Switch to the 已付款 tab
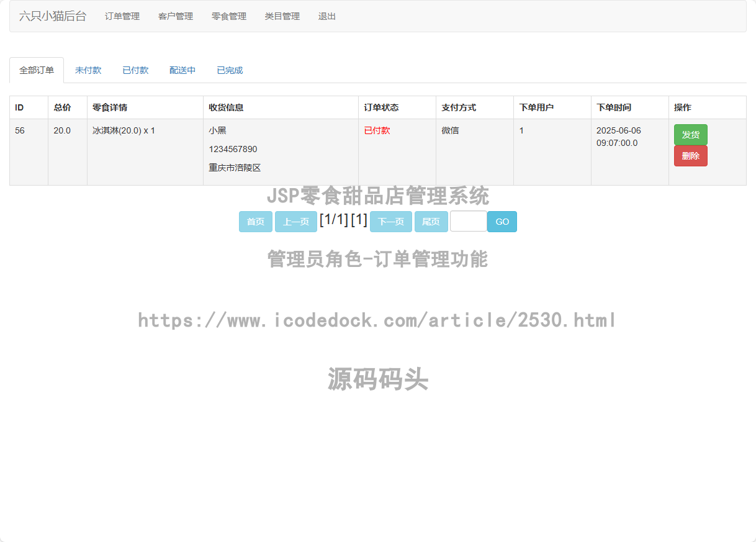This screenshot has height=542, width=756. pyautogui.click(x=135, y=70)
